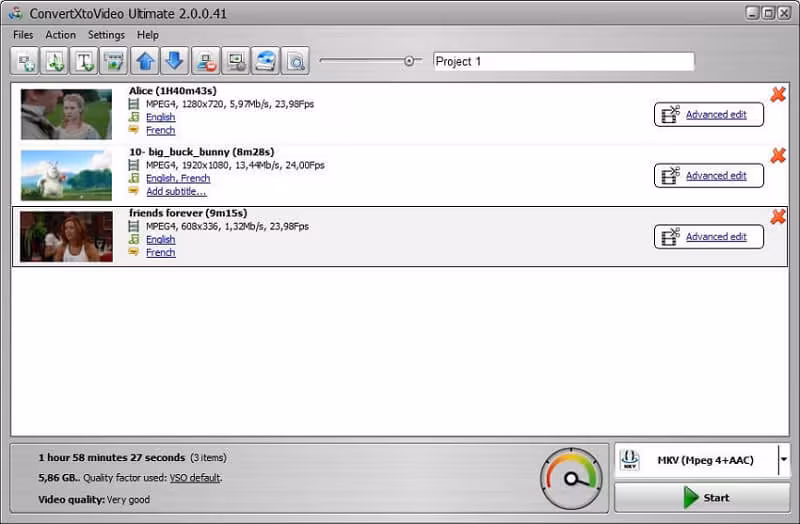Click the Add chapter toolbar icon
800x524 pixels.
tap(114, 61)
